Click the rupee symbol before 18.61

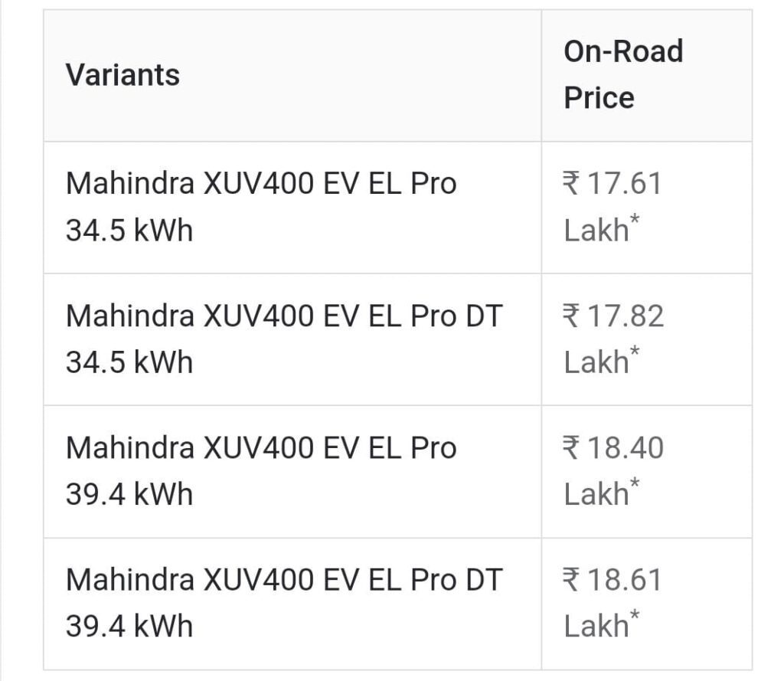pos(572,580)
